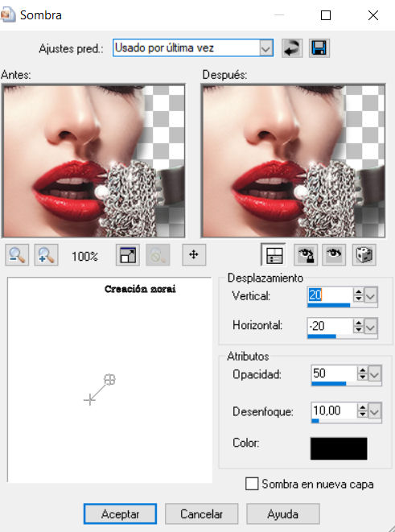The image size is (395, 532).
Task: Expand the Desenfoque value dropdown arrow
Action: (375, 412)
